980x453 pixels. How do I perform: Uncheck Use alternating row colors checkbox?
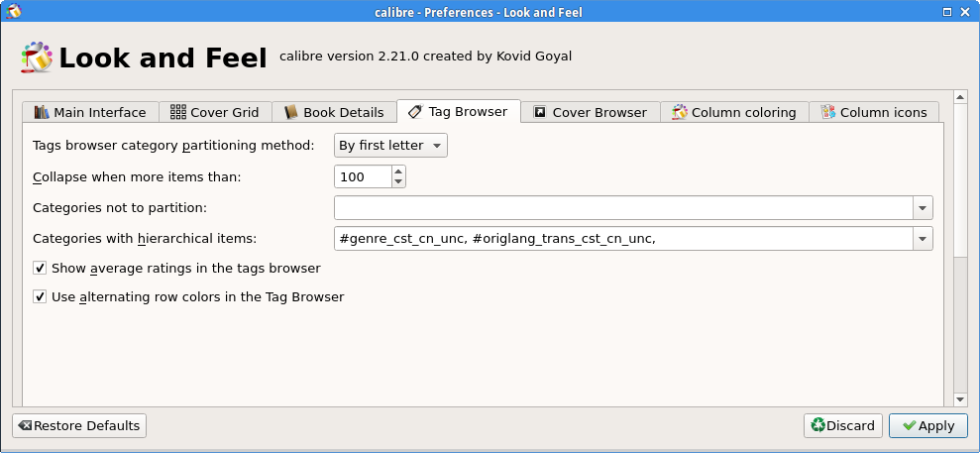[41, 296]
